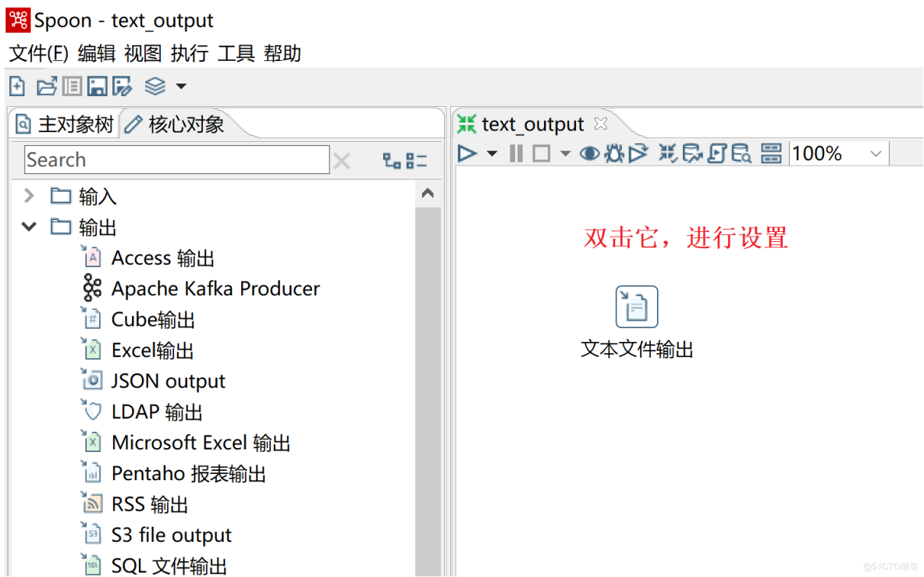924x577 pixels.
Task: Toggle the execution results pane icon
Action: (x=771, y=154)
